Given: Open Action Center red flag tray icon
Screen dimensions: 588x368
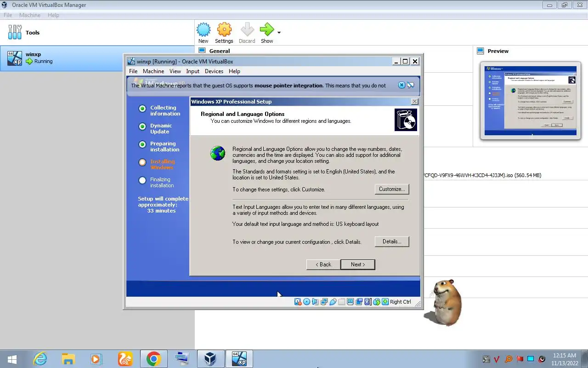Looking at the screenshot, I should 520,359.
